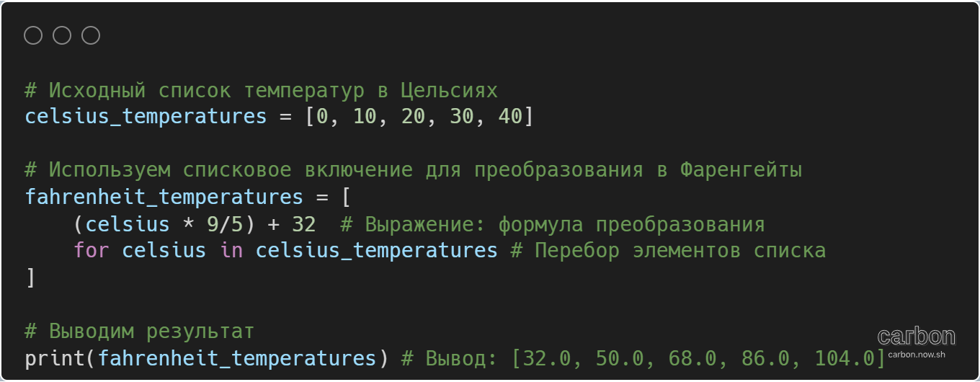Click the purple 'for' keyword
The width and height of the screenshot is (980, 382).
tap(91, 251)
